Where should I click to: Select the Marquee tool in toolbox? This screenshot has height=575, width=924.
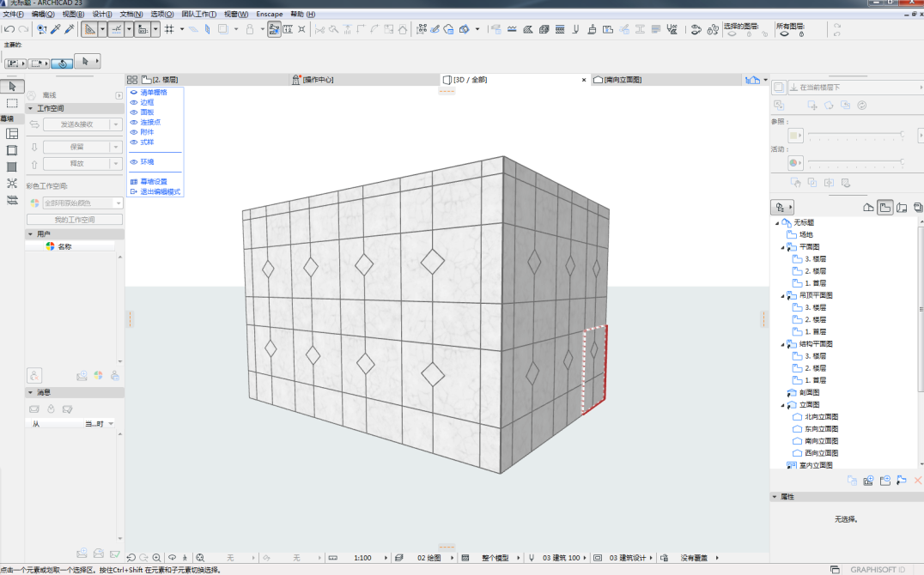[12, 103]
